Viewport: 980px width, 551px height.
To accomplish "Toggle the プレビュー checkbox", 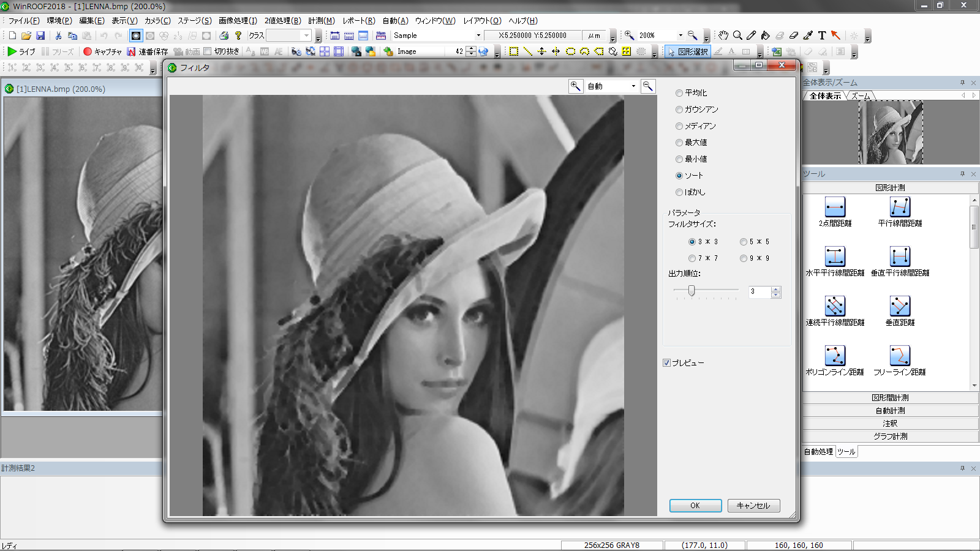I will click(x=667, y=363).
